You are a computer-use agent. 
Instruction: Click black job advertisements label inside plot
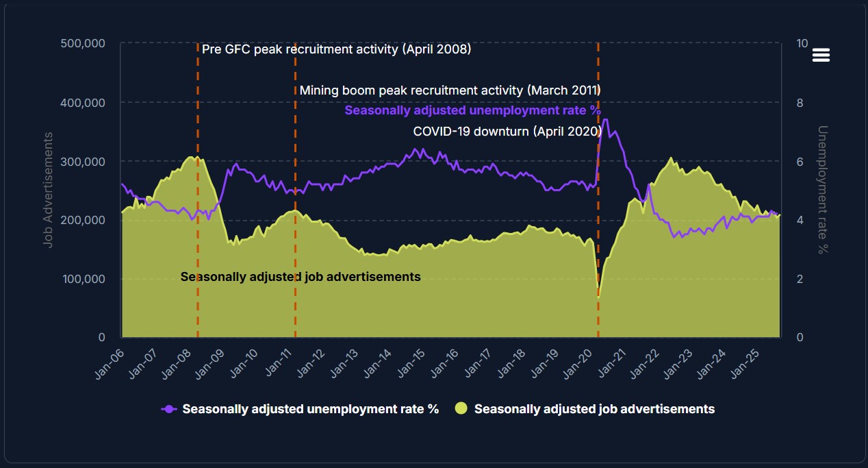(301, 277)
